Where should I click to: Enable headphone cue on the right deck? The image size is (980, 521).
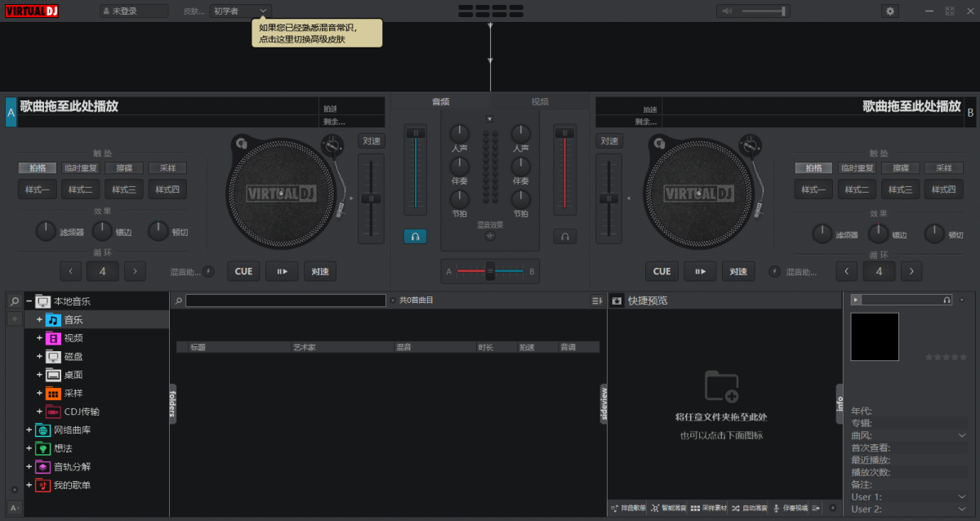pyautogui.click(x=566, y=236)
